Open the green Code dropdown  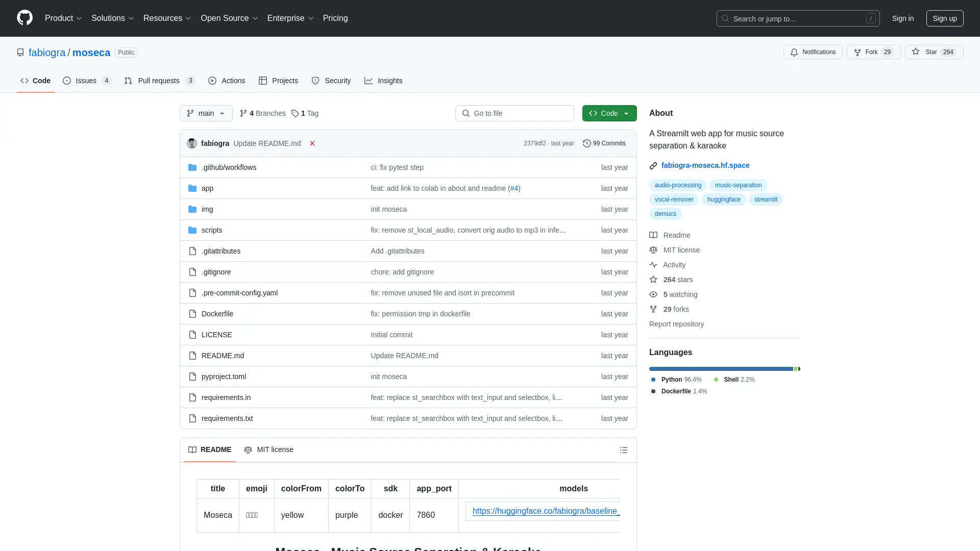pyautogui.click(x=609, y=113)
